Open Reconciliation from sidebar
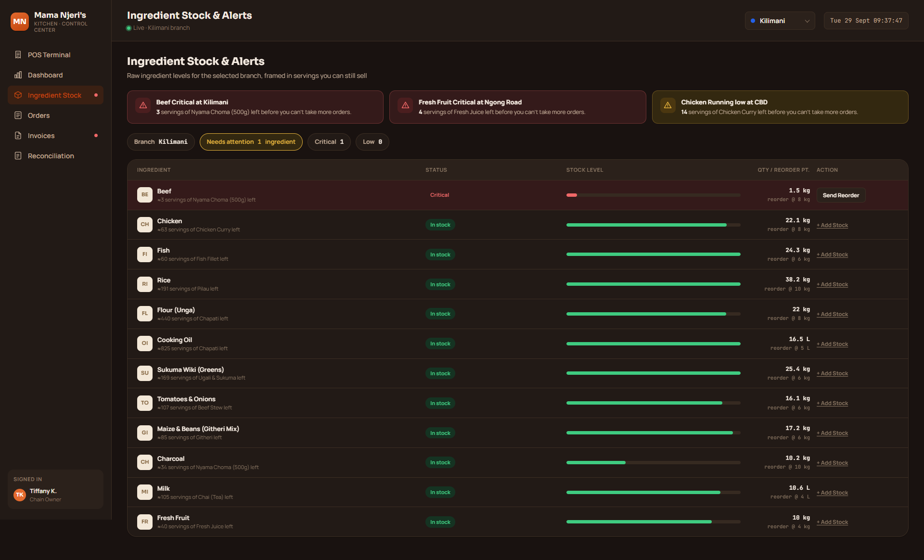This screenshot has width=924, height=560. tap(55, 156)
